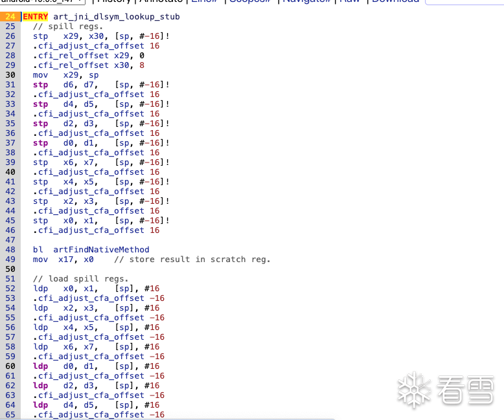Viewport: 504px width, 420px height.
Task: Click bold ldp on line 64
Action: click(x=41, y=405)
